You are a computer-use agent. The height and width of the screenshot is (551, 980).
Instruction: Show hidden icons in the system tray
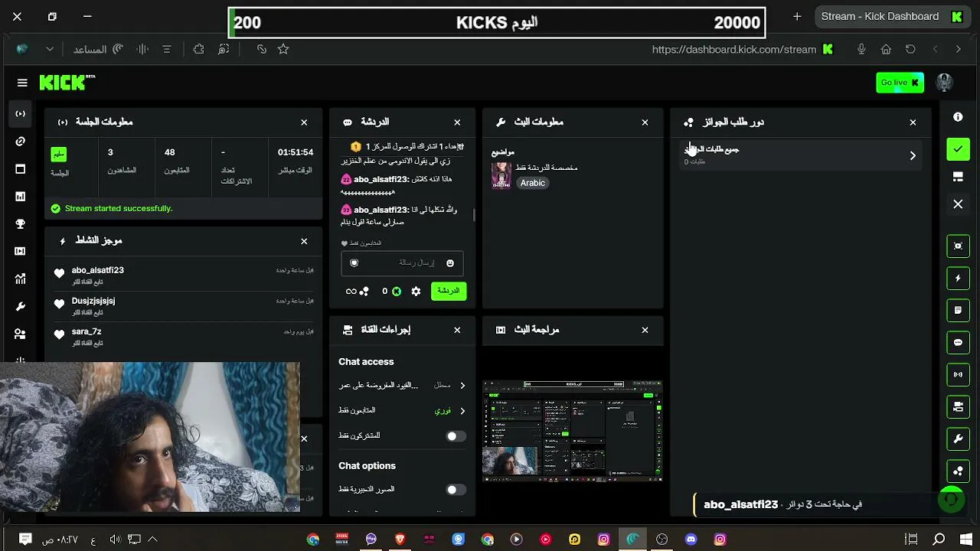[152, 540]
